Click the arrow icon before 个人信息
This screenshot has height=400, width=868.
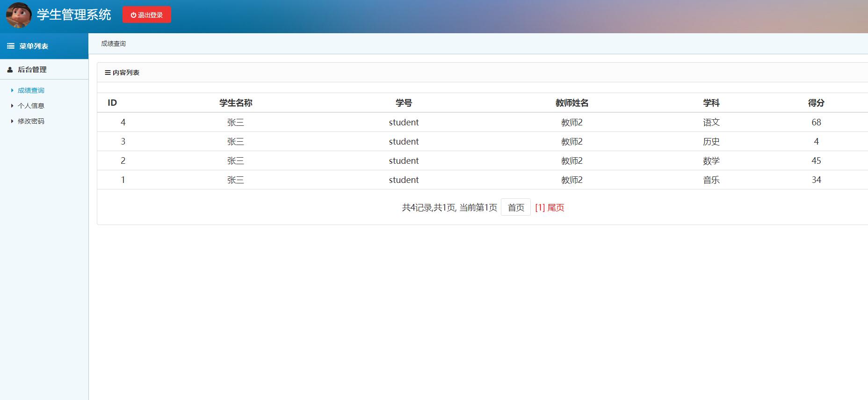(12, 106)
